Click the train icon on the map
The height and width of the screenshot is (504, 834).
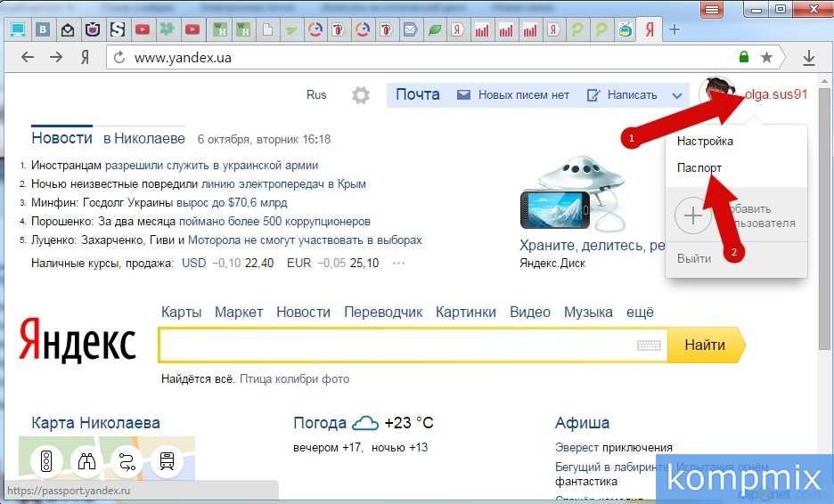(167, 461)
